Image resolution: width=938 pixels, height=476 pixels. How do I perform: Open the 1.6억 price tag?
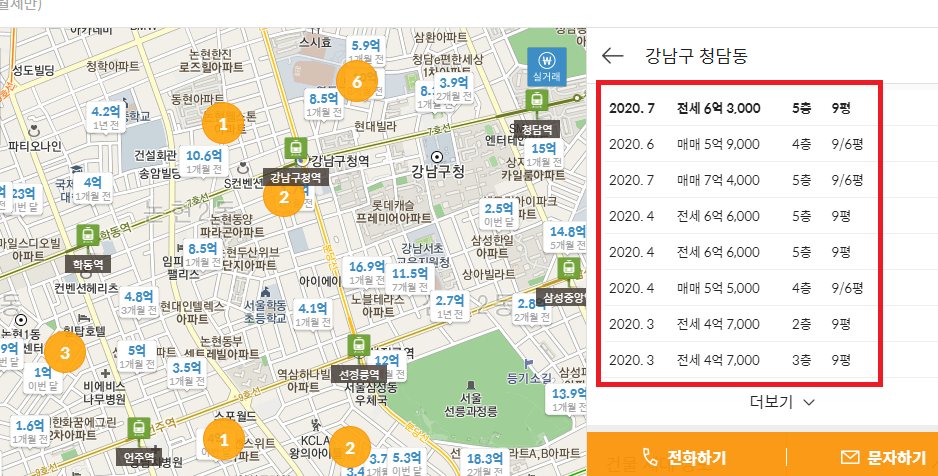point(29,432)
